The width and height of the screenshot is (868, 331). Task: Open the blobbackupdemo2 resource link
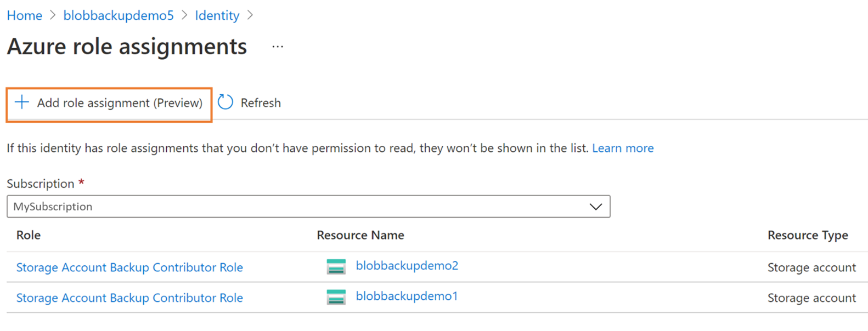(407, 267)
